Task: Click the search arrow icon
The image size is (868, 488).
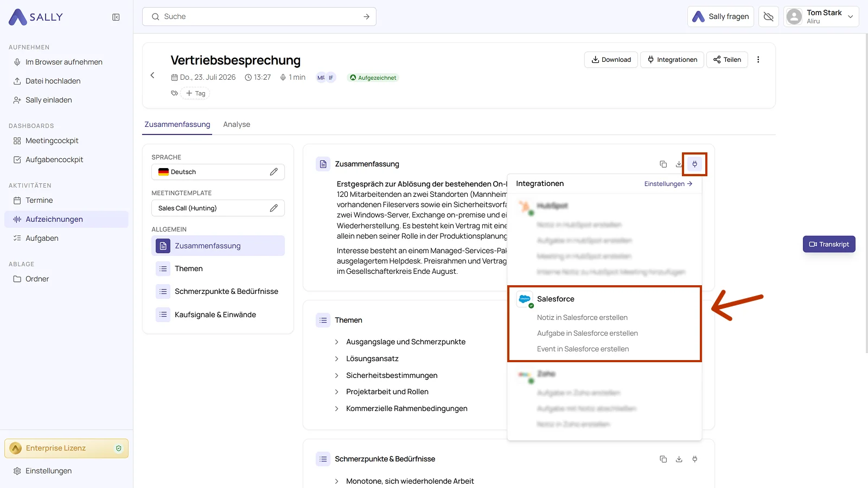Action: pyautogui.click(x=367, y=17)
